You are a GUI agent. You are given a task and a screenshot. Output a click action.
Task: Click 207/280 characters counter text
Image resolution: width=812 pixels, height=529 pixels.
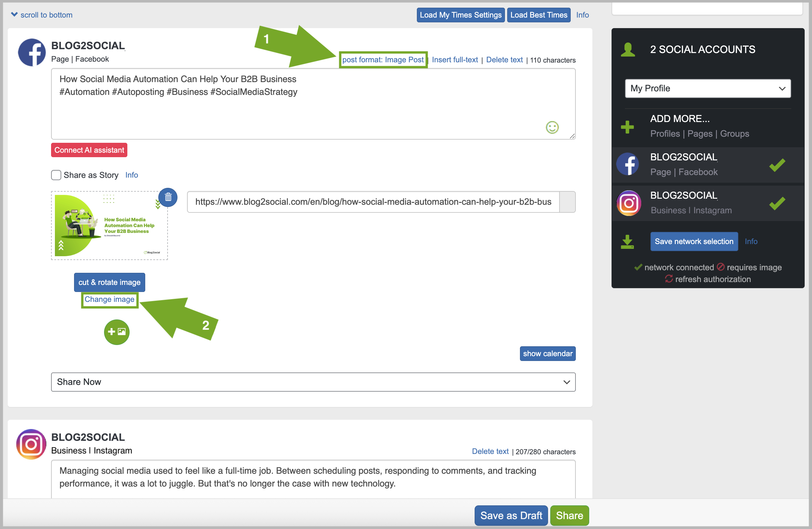(x=545, y=452)
